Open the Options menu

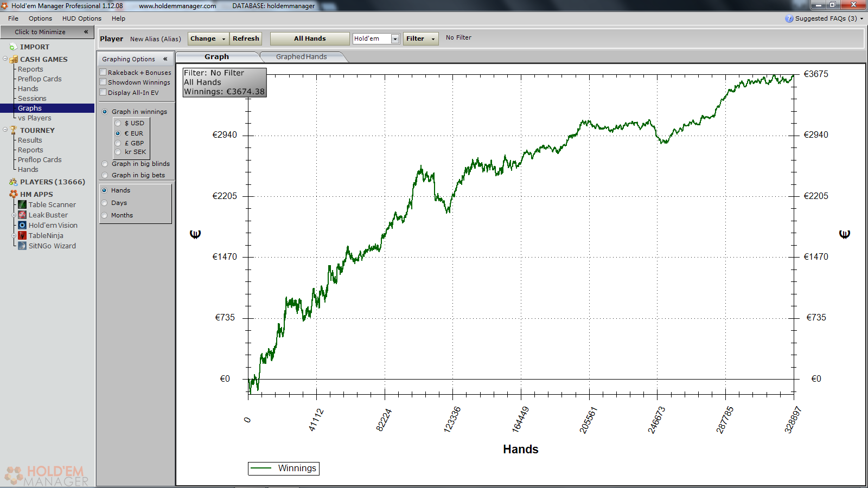click(40, 18)
